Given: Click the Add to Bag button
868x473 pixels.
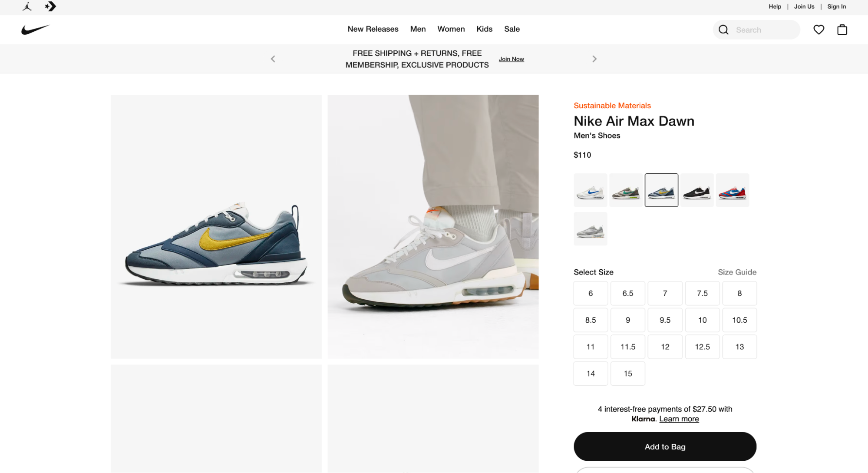Looking at the screenshot, I should (665, 447).
